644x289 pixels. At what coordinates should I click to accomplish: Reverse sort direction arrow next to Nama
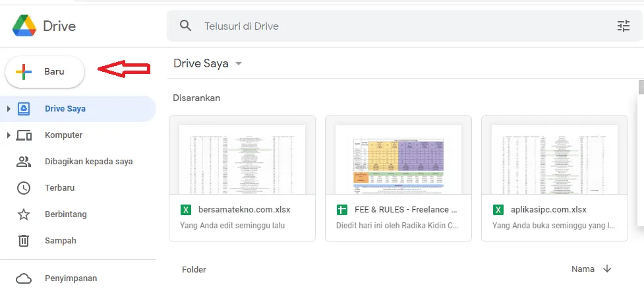(x=607, y=269)
